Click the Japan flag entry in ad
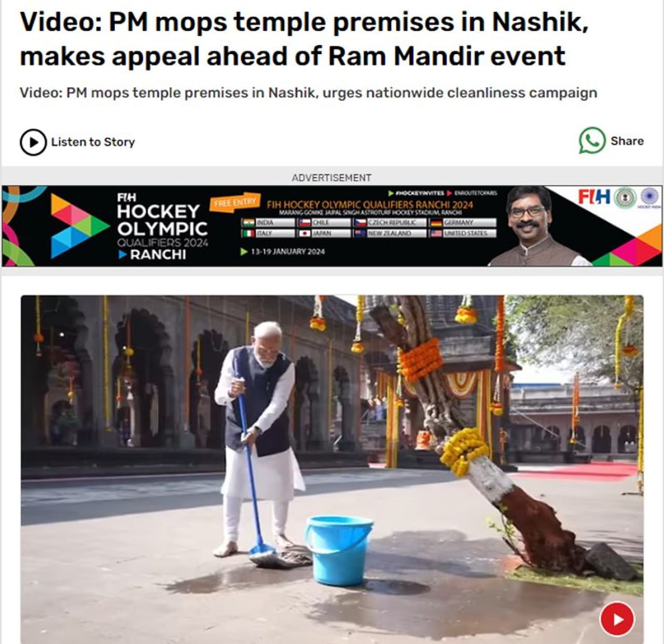The image size is (664, 644). 324,233
